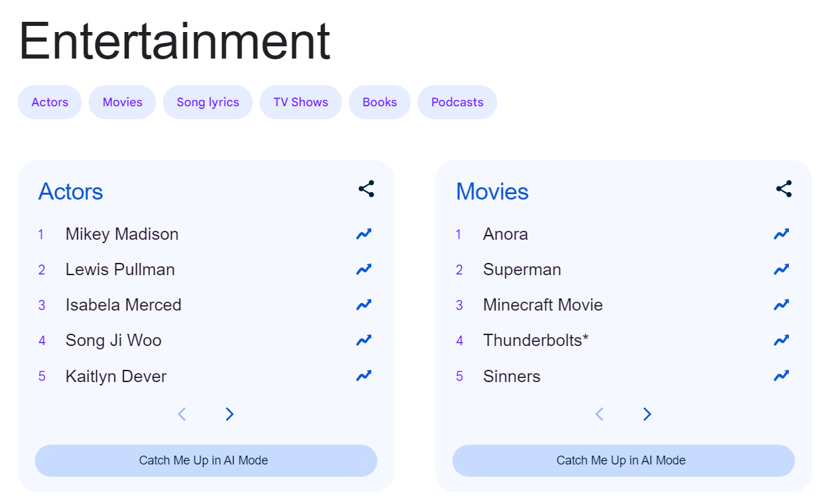This screenshot has height=504, width=829.
Task: Click trending icon for Sinners
Action: pos(781,375)
